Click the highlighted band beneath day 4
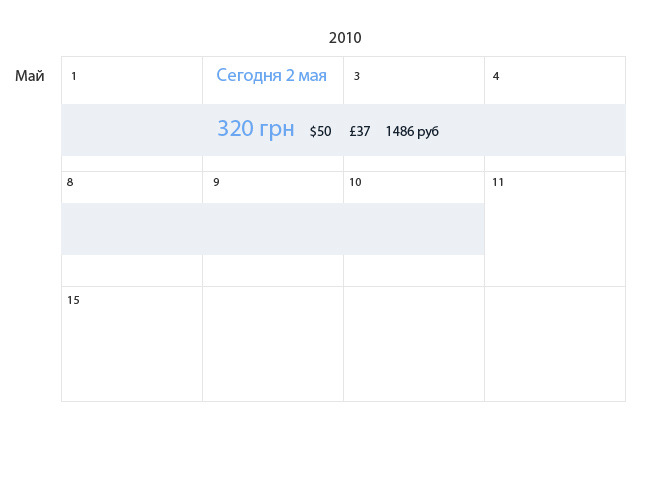This screenshot has width=668, height=484. pos(555,130)
